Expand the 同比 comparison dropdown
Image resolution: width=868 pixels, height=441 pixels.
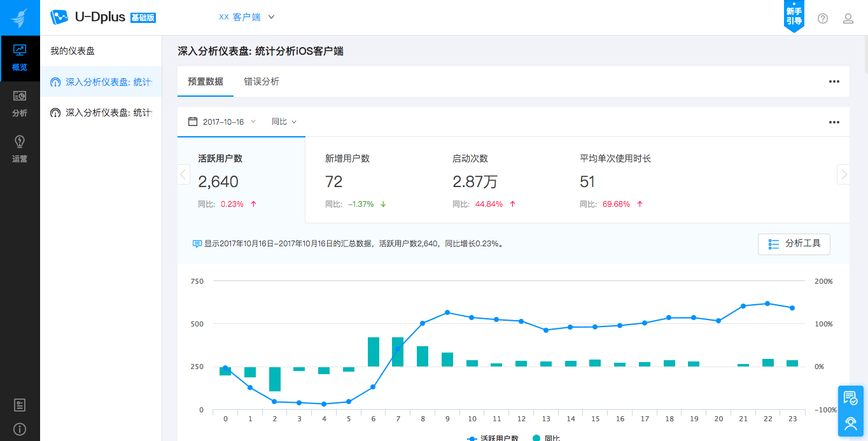(x=284, y=121)
